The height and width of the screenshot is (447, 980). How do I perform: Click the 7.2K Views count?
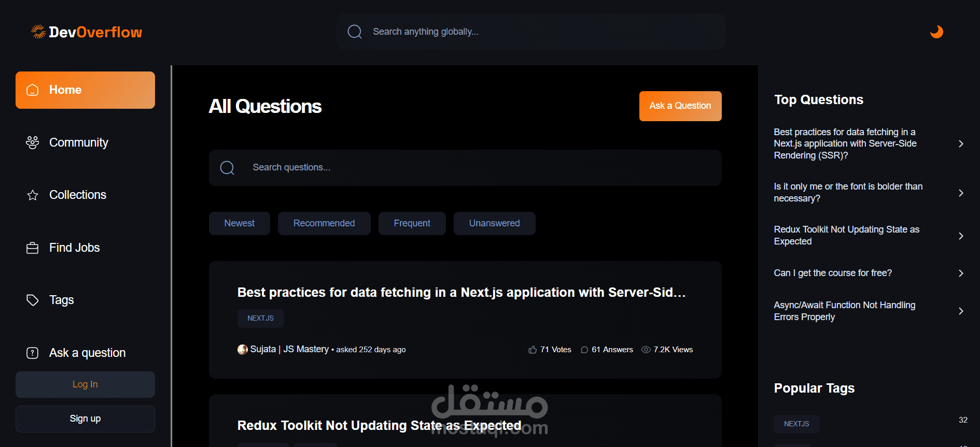point(673,350)
